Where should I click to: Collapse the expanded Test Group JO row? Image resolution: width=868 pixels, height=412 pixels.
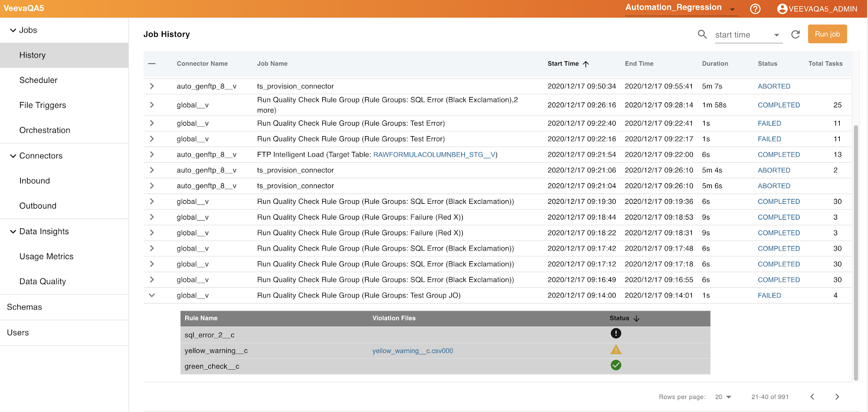(152, 295)
